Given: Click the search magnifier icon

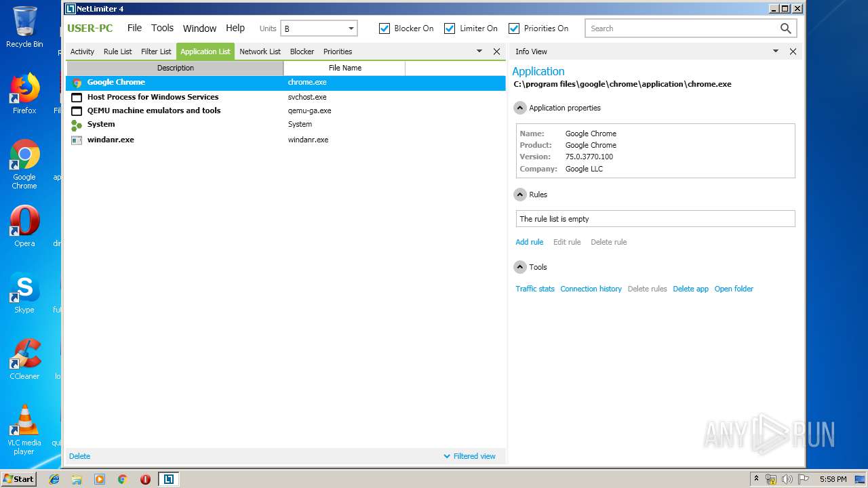Looking at the screenshot, I should coord(785,28).
